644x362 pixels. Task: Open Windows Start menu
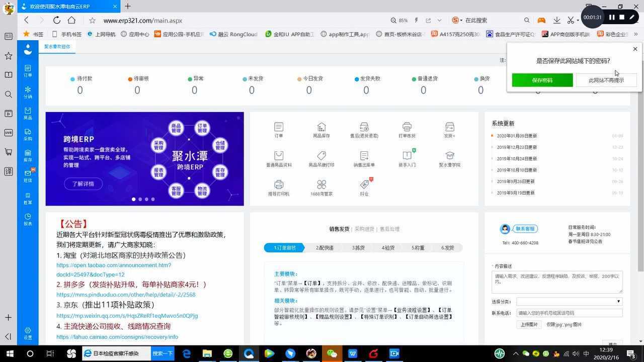click(9, 354)
